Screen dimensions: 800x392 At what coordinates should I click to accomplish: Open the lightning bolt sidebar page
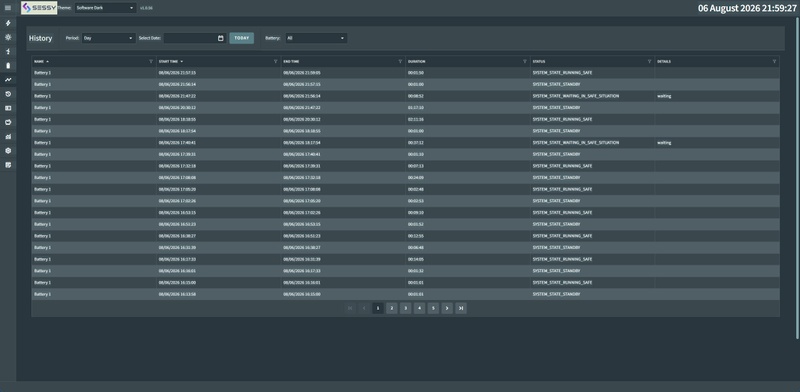click(x=8, y=23)
